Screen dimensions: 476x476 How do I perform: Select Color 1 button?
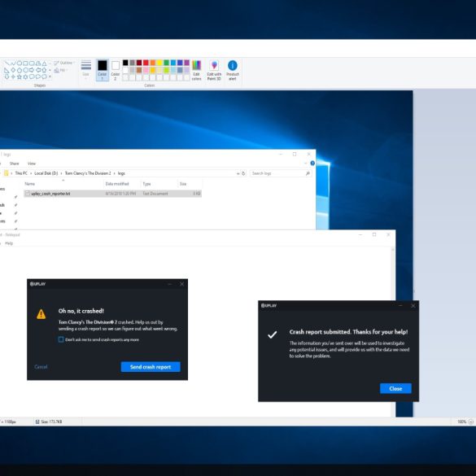pyautogui.click(x=103, y=70)
